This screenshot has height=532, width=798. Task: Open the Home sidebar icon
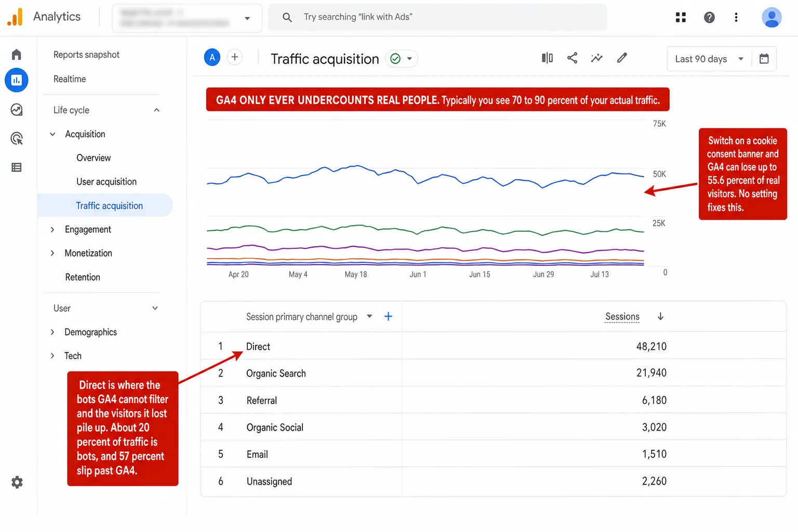coord(17,55)
